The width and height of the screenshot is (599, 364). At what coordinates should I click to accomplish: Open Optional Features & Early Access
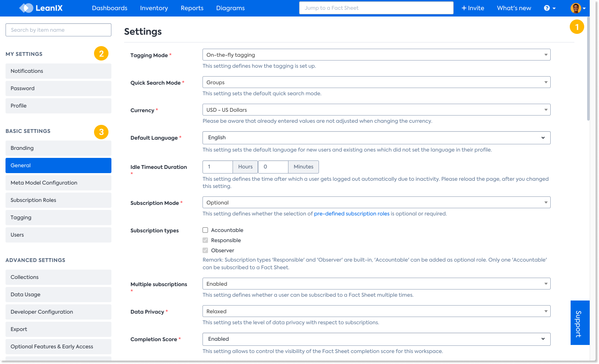58,347
